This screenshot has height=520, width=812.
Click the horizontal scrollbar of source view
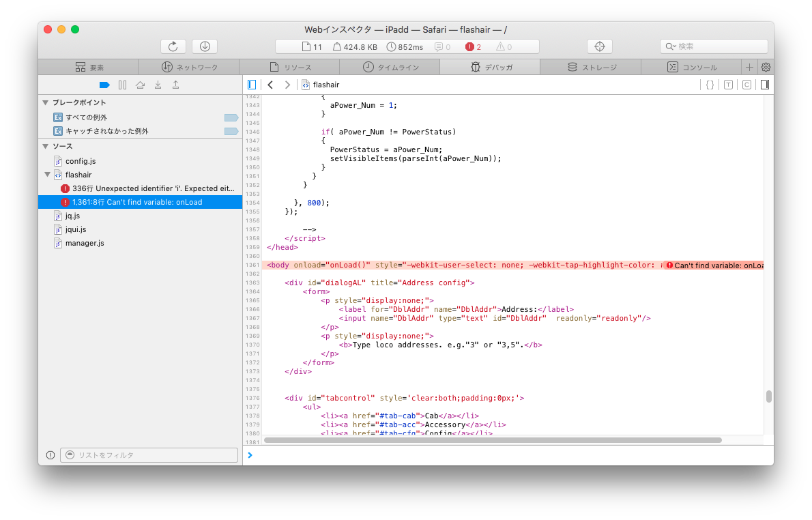click(x=493, y=440)
